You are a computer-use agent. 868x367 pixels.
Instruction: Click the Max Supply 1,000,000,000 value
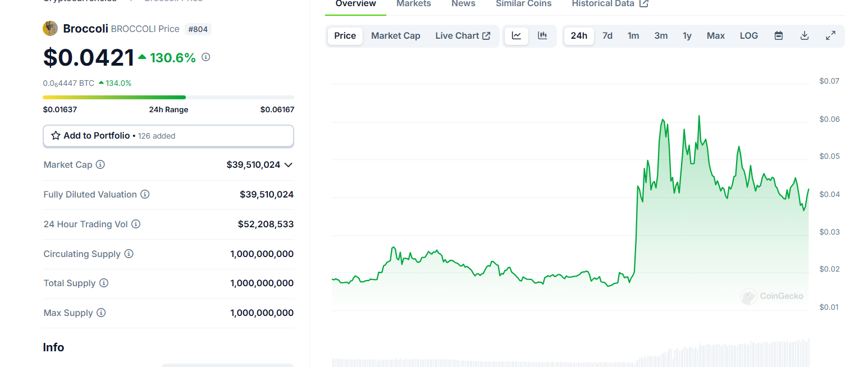262,313
